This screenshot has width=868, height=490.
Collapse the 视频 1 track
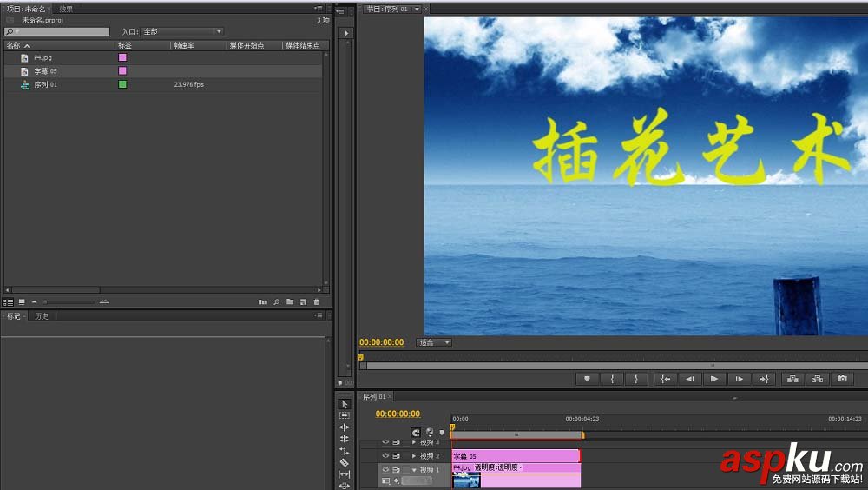coord(413,469)
